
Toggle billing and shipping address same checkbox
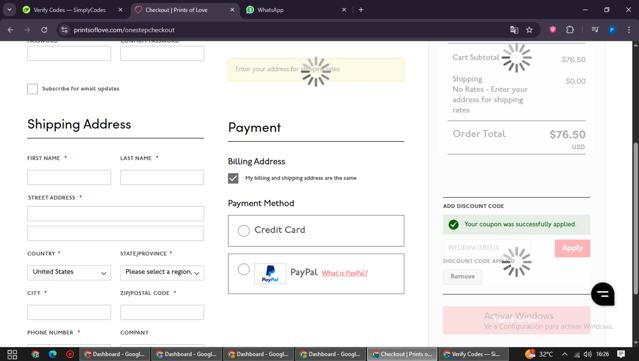(x=233, y=178)
